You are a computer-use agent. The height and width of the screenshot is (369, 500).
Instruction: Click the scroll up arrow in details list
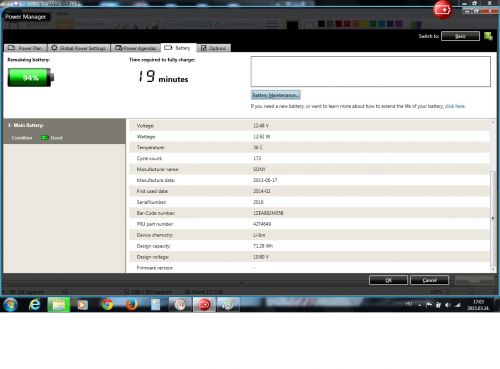pos(493,122)
